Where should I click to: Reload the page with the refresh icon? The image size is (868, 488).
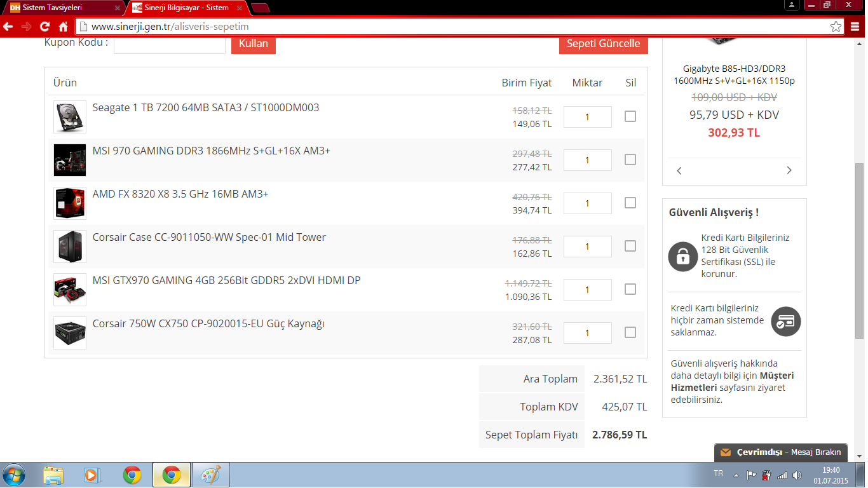point(44,27)
